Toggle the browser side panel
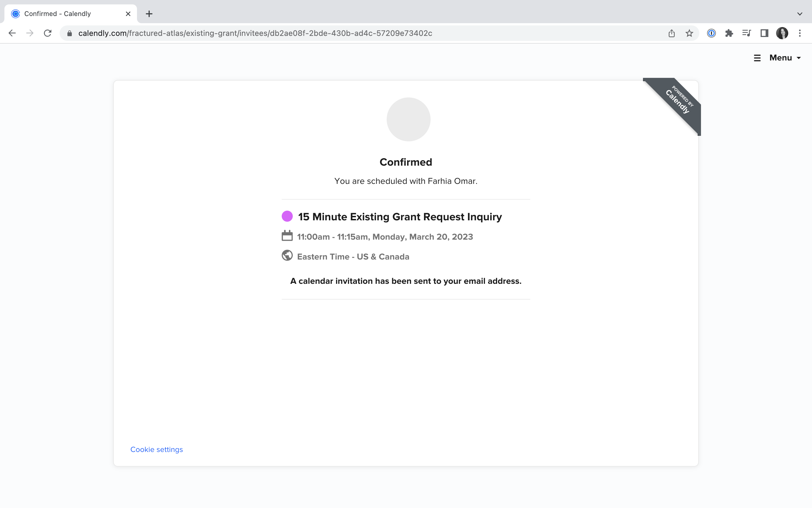The image size is (812, 508). point(764,33)
